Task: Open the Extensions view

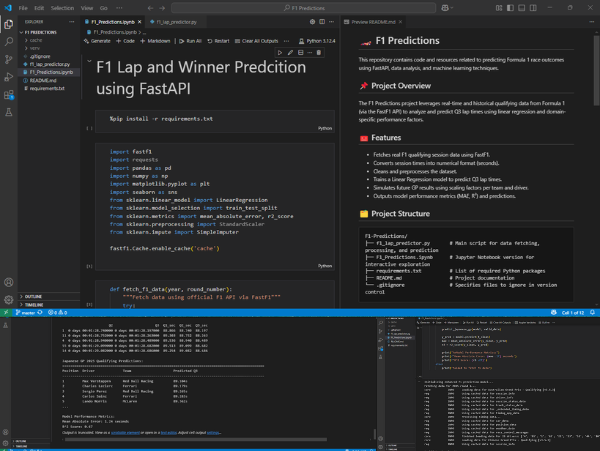Action: coord(8,94)
